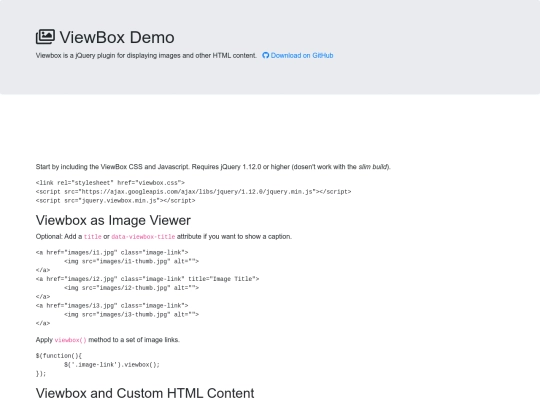This screenshot has width=540, height=405.
Task: Click the 'Optional: Add a' sentence start
Action: coord(59,237)
